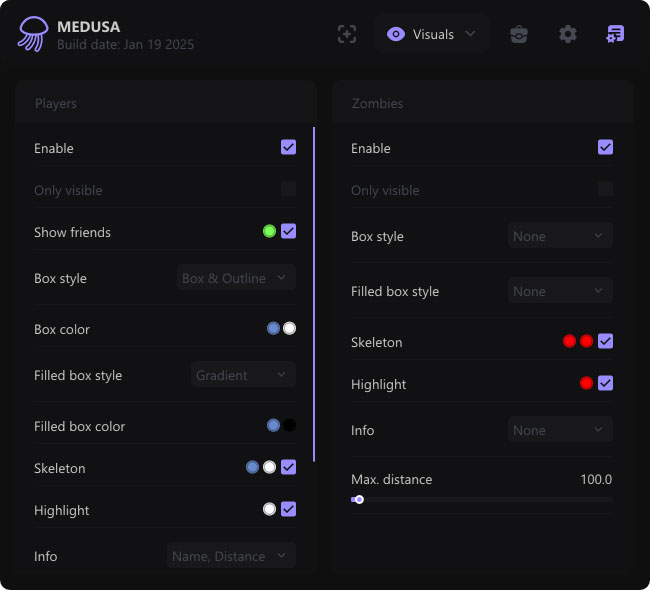This screenshot has width=650, height=590.
Task: Click the Medusa jellyfish logo icon
Action: click(32, 34)
